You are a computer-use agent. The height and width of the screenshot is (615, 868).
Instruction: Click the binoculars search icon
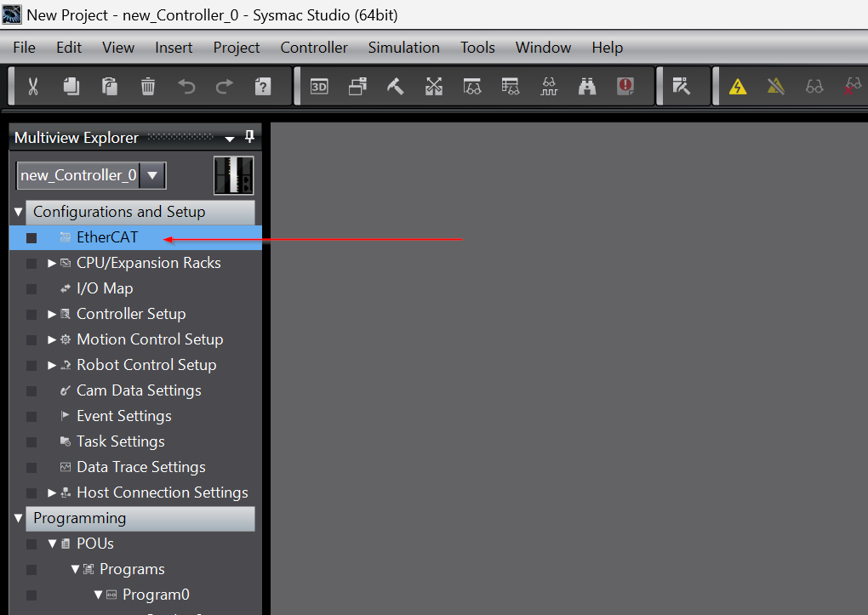tap(587, 87)
